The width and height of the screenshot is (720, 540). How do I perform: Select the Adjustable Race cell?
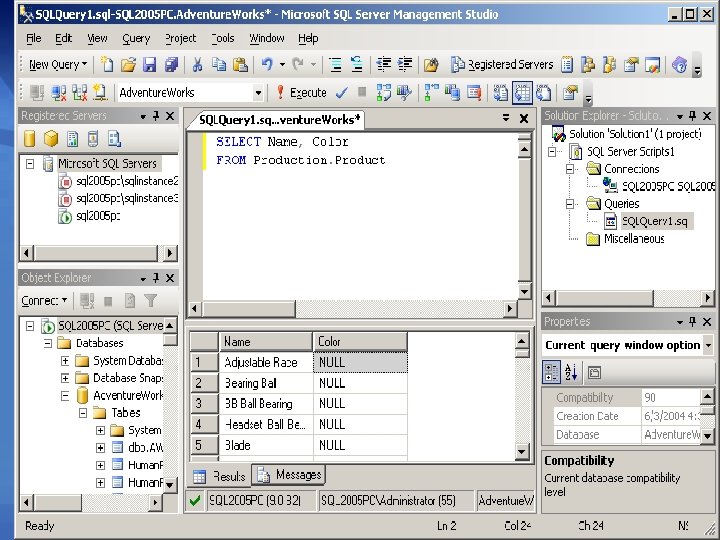(x=266, y=362)
